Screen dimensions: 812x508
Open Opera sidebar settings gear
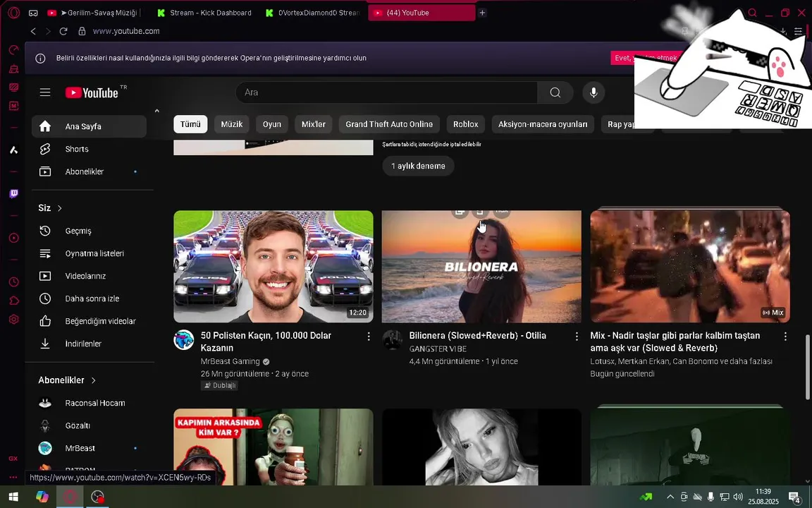(14, 320)
